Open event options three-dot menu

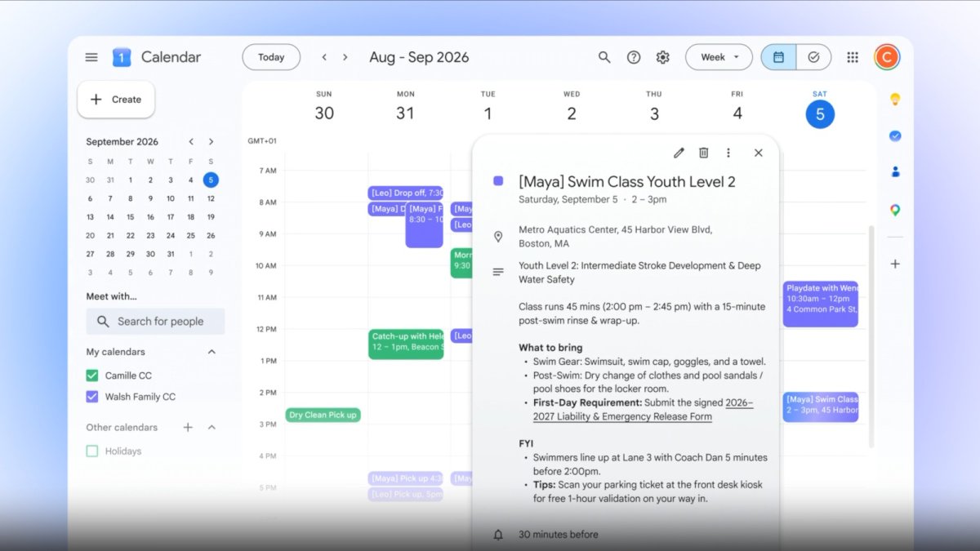[728, 153]
